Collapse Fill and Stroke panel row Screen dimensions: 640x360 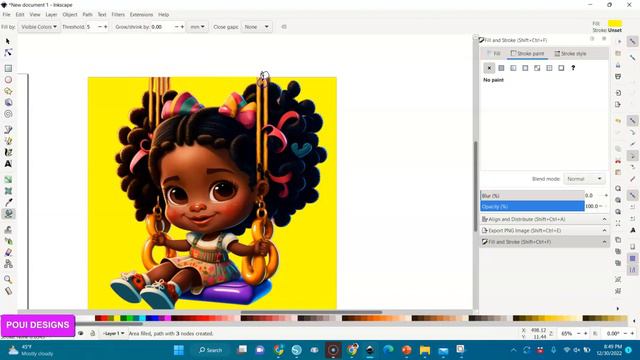[544, 242]
